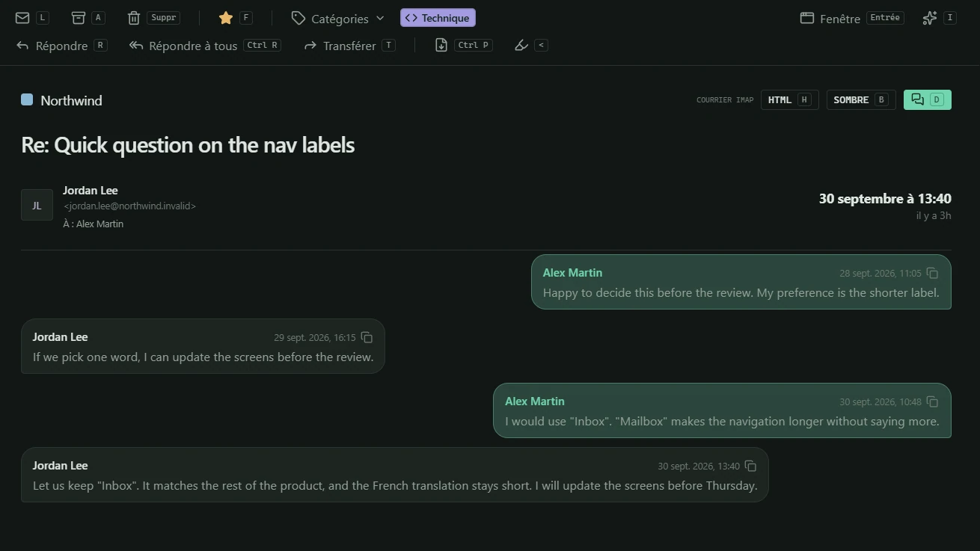The image size is (980, 551).
Task: Archive the email with the box icon
Action: coord(78,18)
